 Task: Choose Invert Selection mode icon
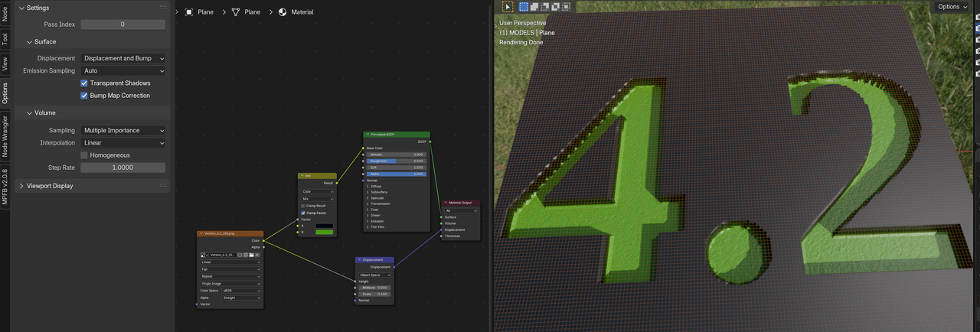[x=555, y=6]
